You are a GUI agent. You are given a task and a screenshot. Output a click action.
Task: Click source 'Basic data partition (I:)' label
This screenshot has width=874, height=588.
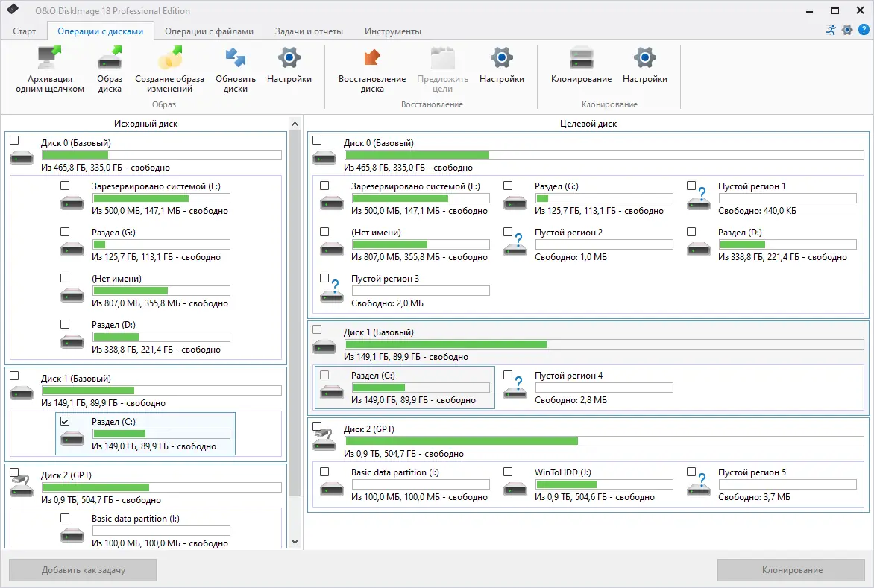pos(136,519)
